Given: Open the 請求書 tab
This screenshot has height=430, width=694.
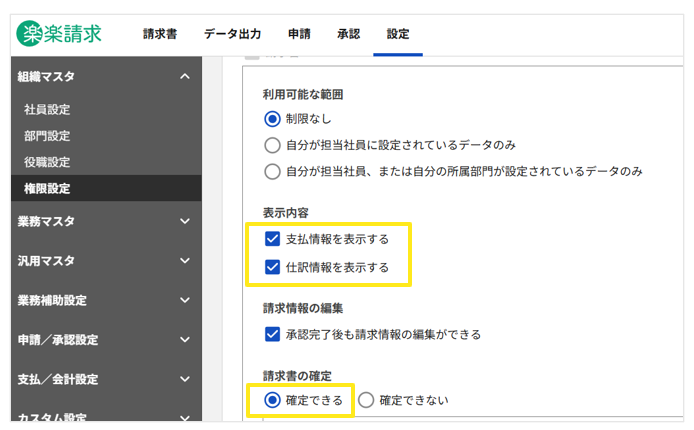Looking at the screenshot, I should point(160,34).
